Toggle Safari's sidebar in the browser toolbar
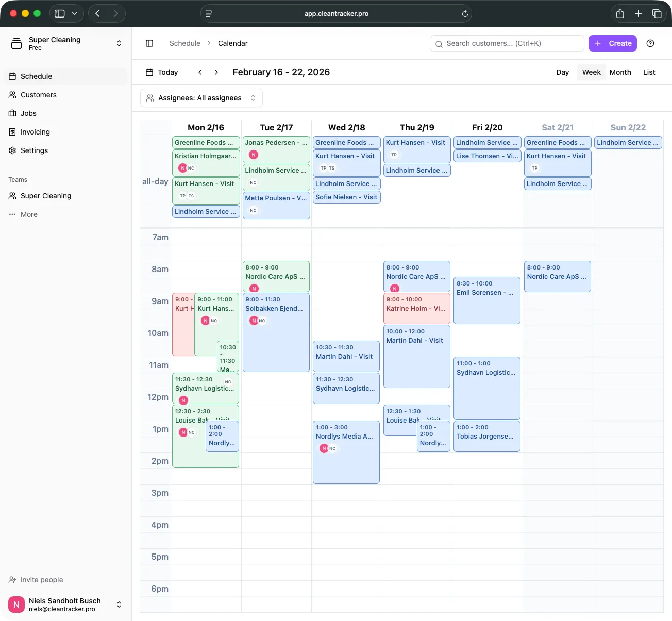 pyautogui.click(x=60, y=13)
